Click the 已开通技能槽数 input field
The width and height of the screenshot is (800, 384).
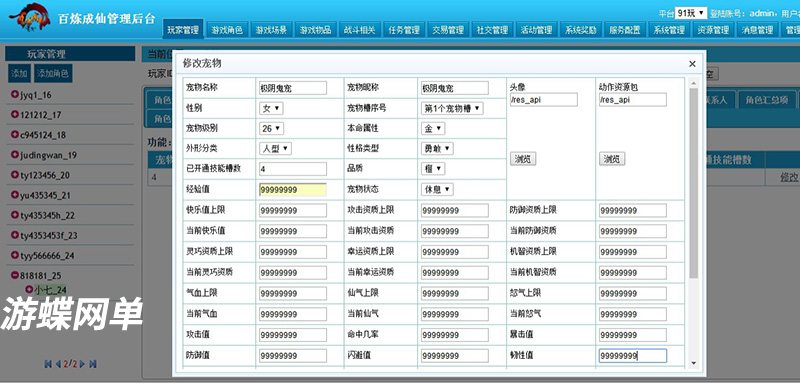[x=293, y=169]
